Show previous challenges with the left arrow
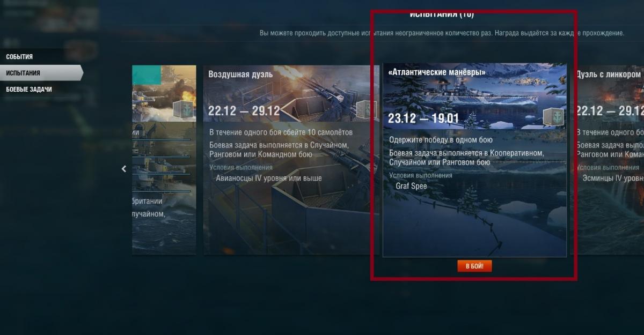 click(x=124, y=169)
